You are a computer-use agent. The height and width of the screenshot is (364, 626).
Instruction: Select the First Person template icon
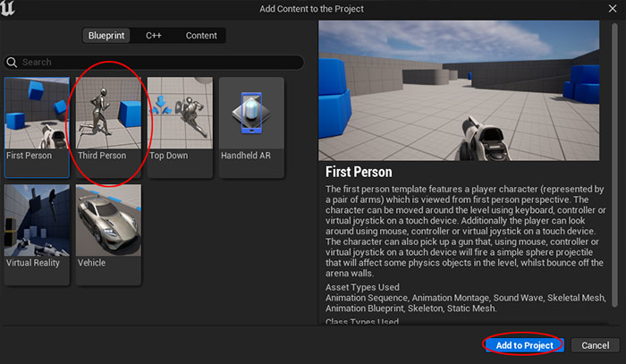click(x=37, y=112)
